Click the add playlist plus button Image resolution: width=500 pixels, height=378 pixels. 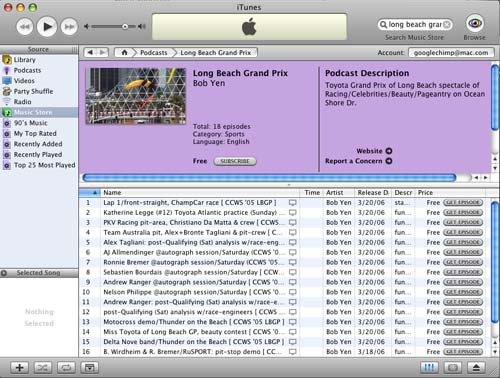coord(19,368)
